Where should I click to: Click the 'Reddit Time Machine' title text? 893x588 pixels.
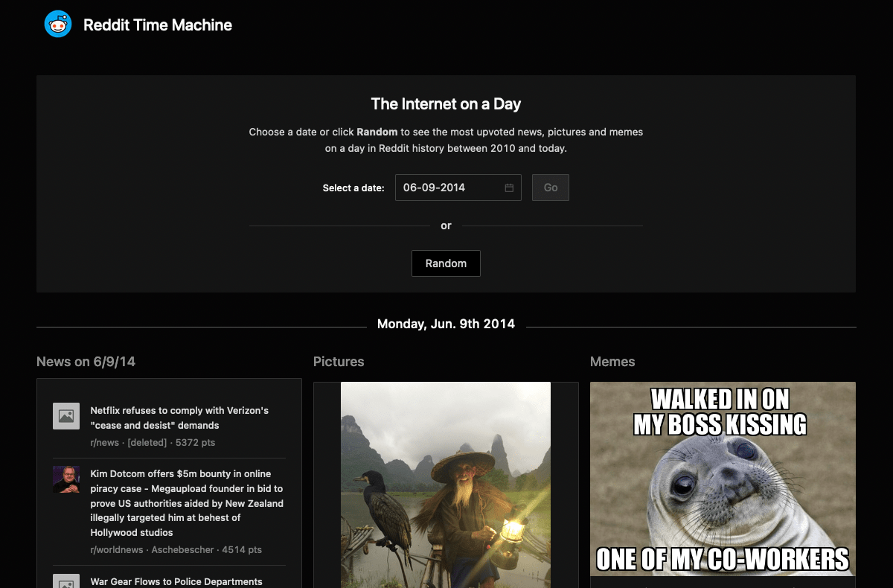pyautogui.click(x=157, y=25)
